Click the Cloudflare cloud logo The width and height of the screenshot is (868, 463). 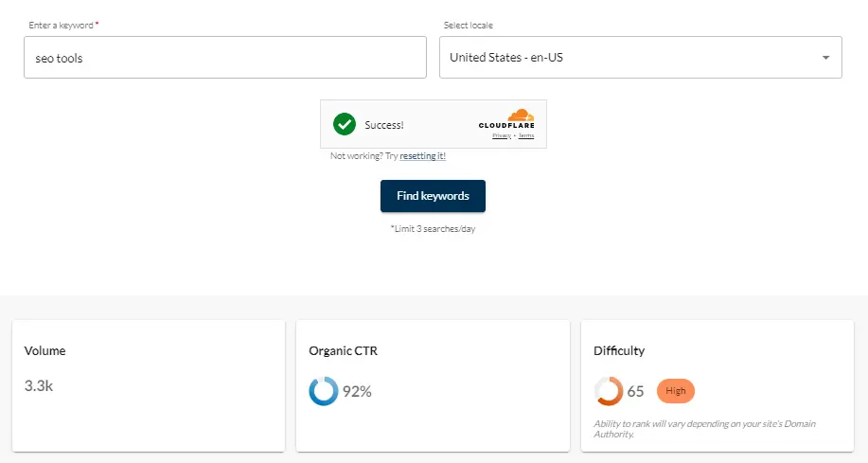(x=520, y=116)
